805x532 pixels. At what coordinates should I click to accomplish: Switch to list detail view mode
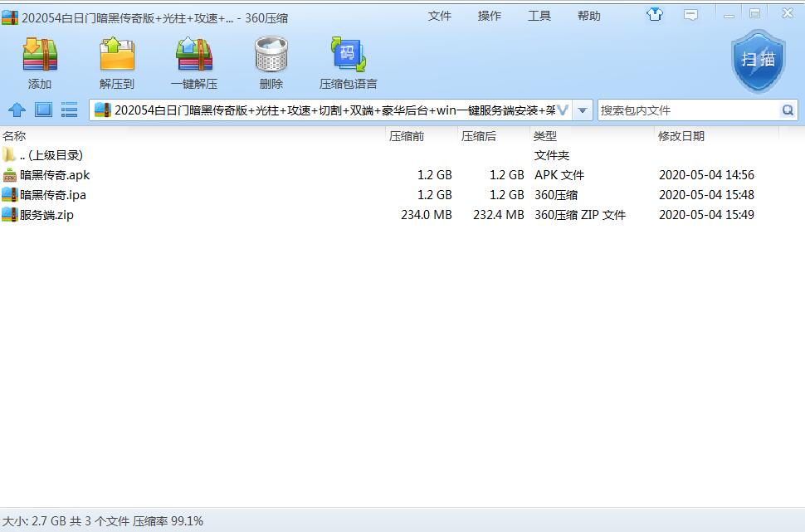click(70, 110)
